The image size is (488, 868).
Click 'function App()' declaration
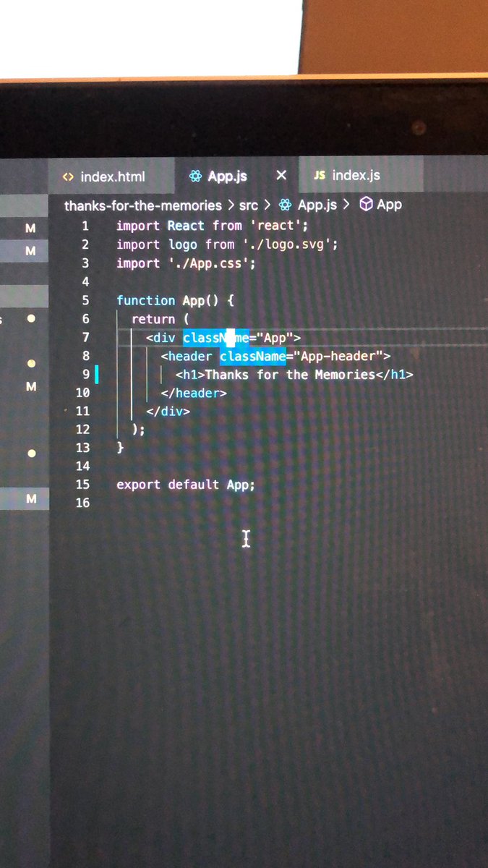pyautogui.click(x=168, y=300)
